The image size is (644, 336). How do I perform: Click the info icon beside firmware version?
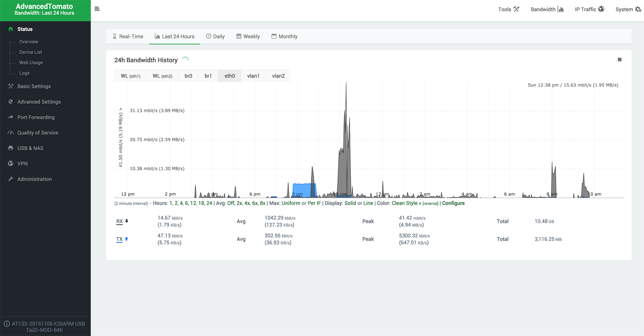click(7, 324)
